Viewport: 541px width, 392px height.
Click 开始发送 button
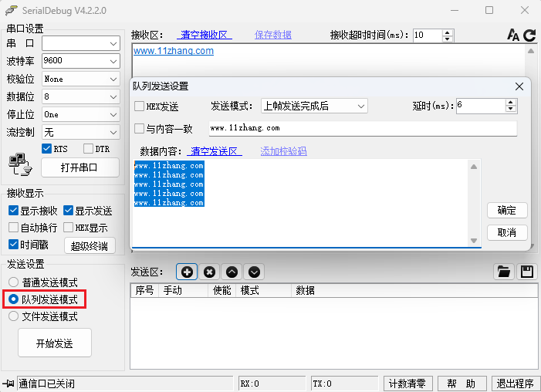(55, 343)
